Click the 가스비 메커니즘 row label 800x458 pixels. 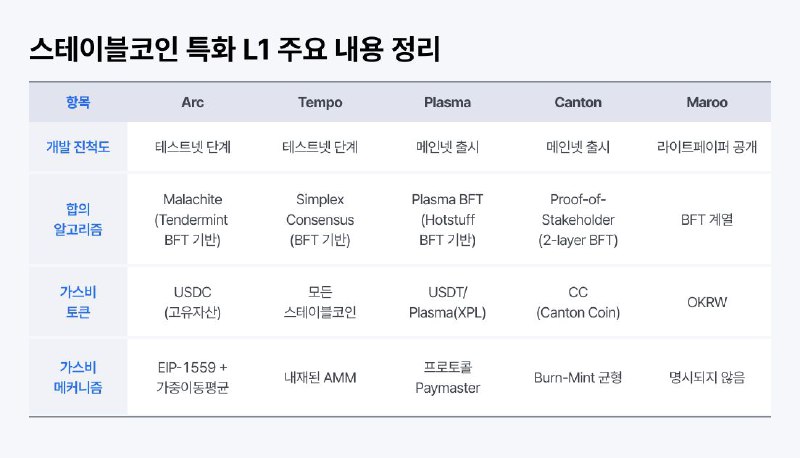(78, 377)
